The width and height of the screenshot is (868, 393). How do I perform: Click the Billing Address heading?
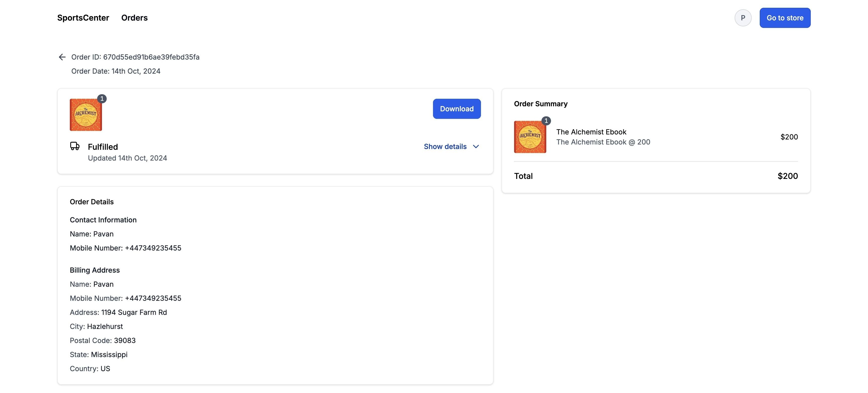coord(95,270)
